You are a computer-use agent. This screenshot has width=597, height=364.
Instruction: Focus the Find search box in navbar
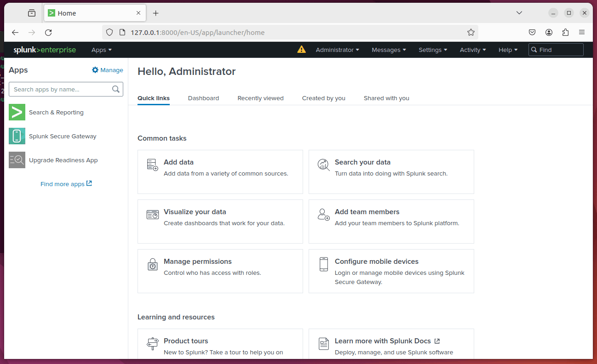(556, 50)
